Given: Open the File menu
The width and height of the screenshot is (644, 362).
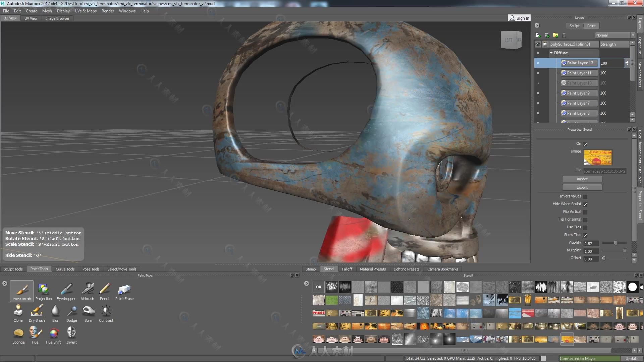Looking at the screenshot, I should click(x=6, y=11).
